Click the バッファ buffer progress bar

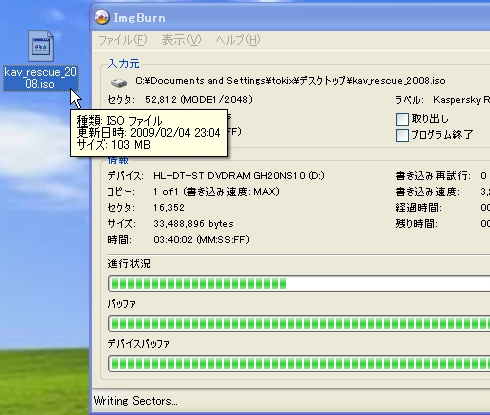[299, 323]
